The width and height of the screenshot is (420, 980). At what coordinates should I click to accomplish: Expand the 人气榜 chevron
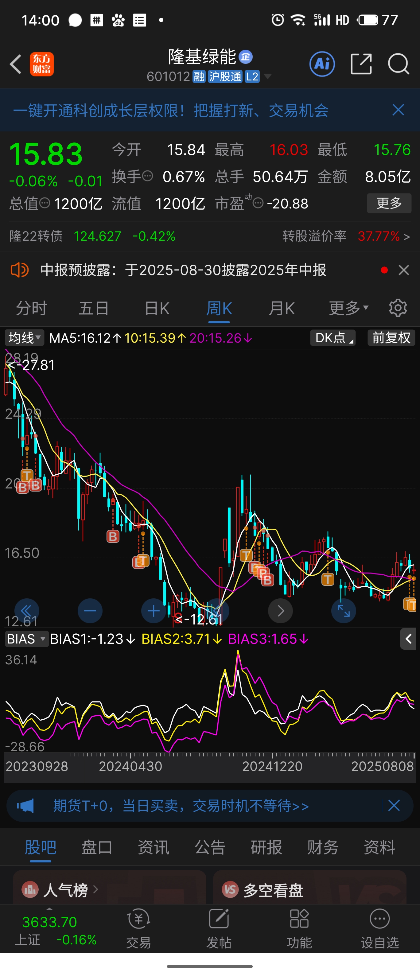[x=95, y=889]
